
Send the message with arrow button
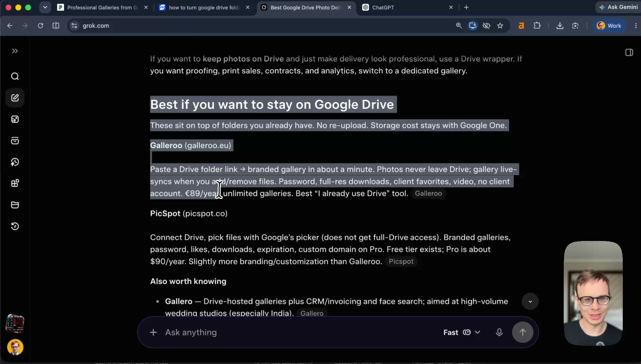(x=523, y=332)
